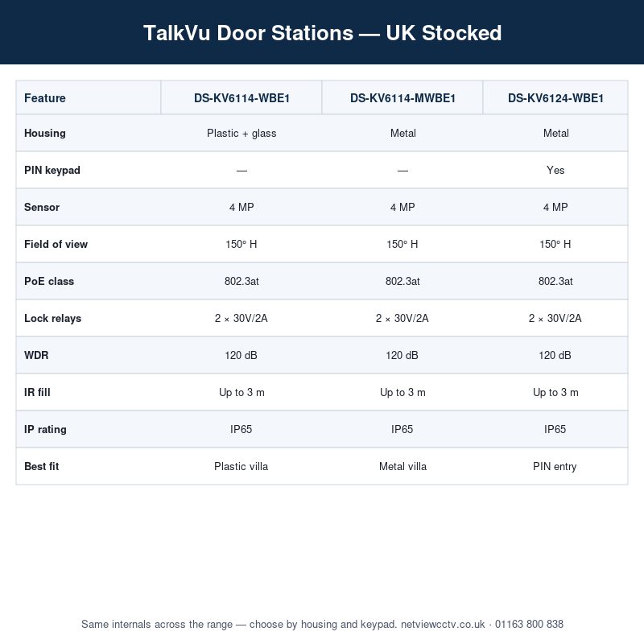Click the DS-KV6124-WBE1 column header
The height and width of the screenshot is (644, 644).
(555, 98)
